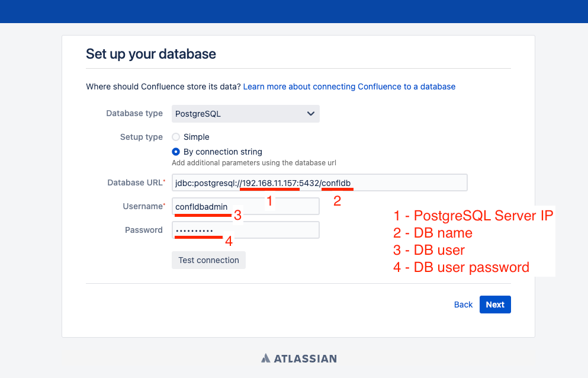Click the Test connection button
Viewport: 588px width, 378px height.
click(x=208, y=260)
